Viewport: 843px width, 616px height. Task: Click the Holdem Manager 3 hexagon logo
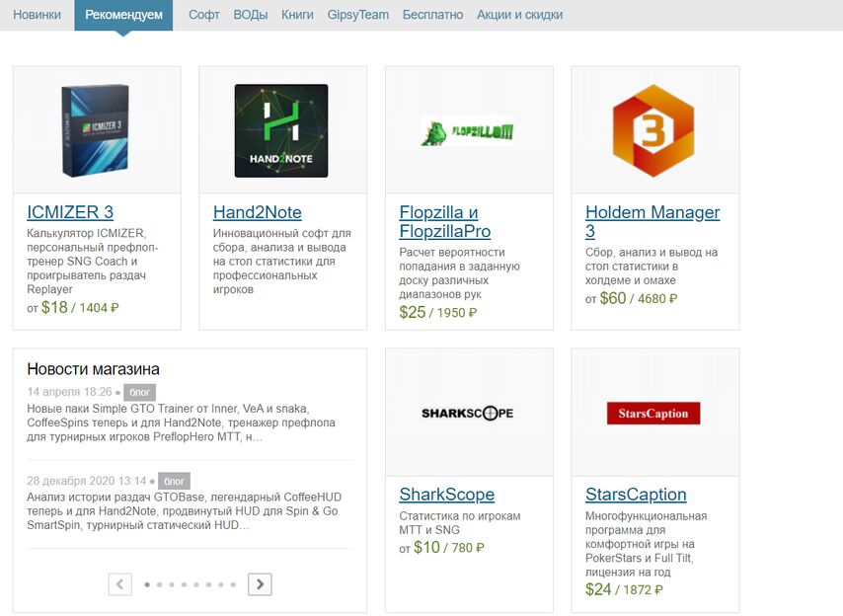click(x=653, y=130)
